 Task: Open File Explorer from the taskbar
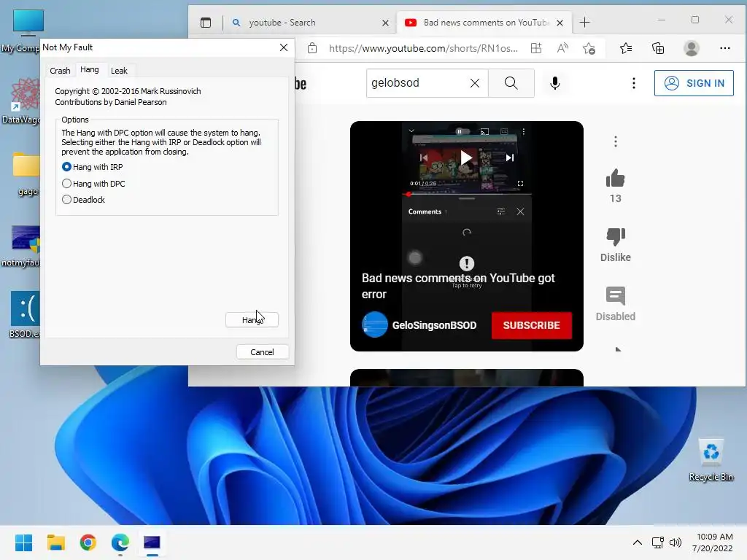point(55,542)
